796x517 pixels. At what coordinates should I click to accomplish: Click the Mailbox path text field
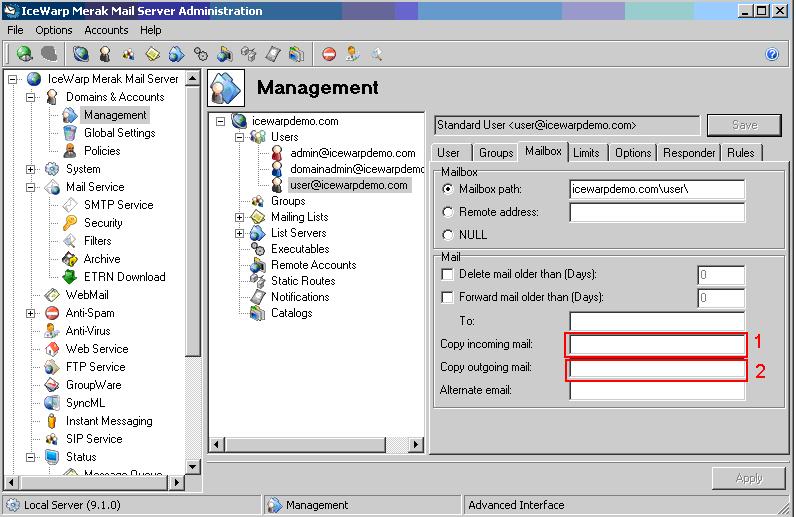coord(657,189)
